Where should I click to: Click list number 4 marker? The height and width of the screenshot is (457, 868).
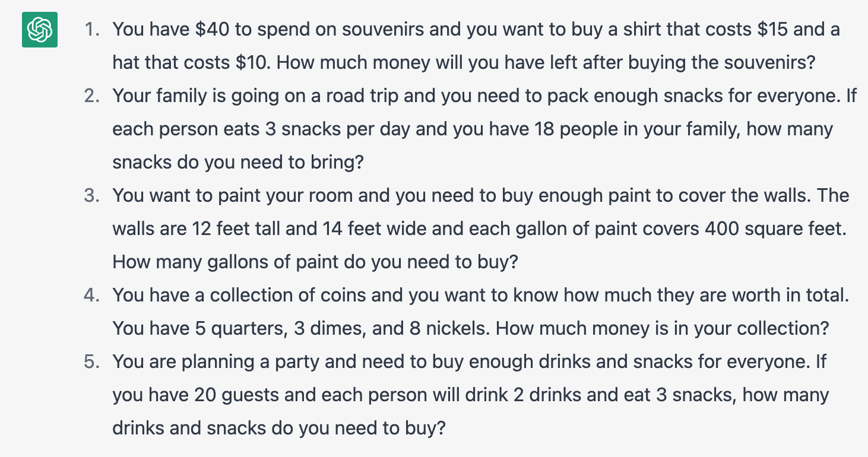(x=91, y=295)
